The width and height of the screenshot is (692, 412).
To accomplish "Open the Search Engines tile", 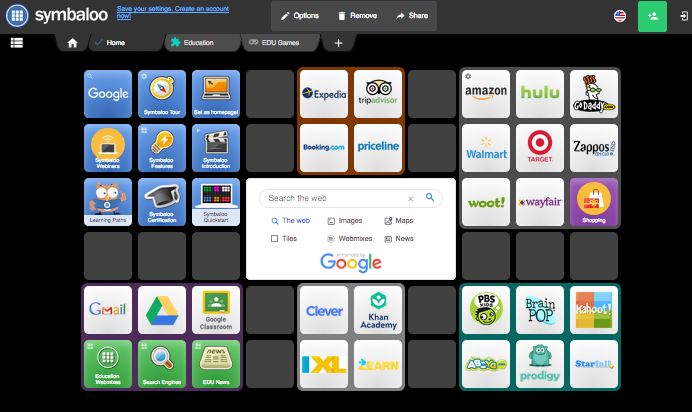I will tap(162, 364).
